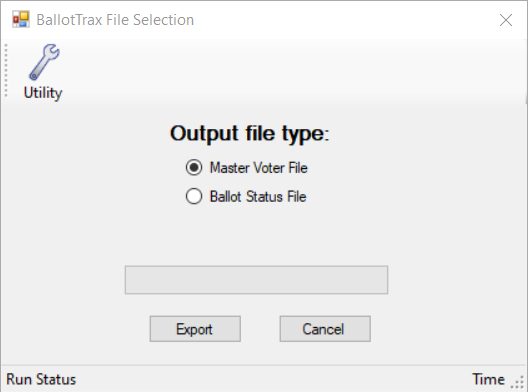
Task: Click the status bar resize grip dots
Action: 518,383
